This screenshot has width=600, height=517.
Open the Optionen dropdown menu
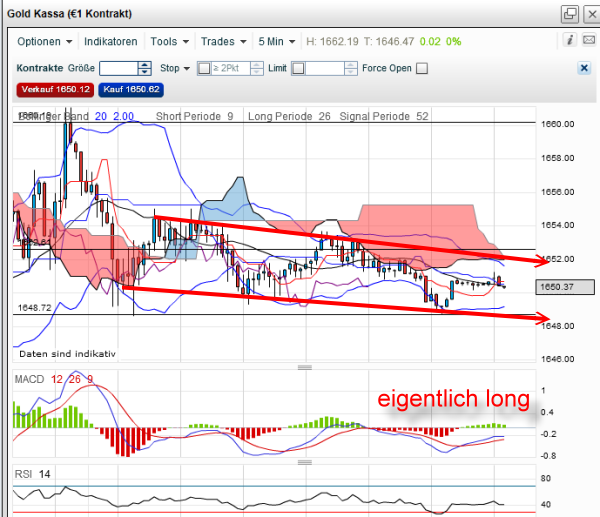point(44,41)
